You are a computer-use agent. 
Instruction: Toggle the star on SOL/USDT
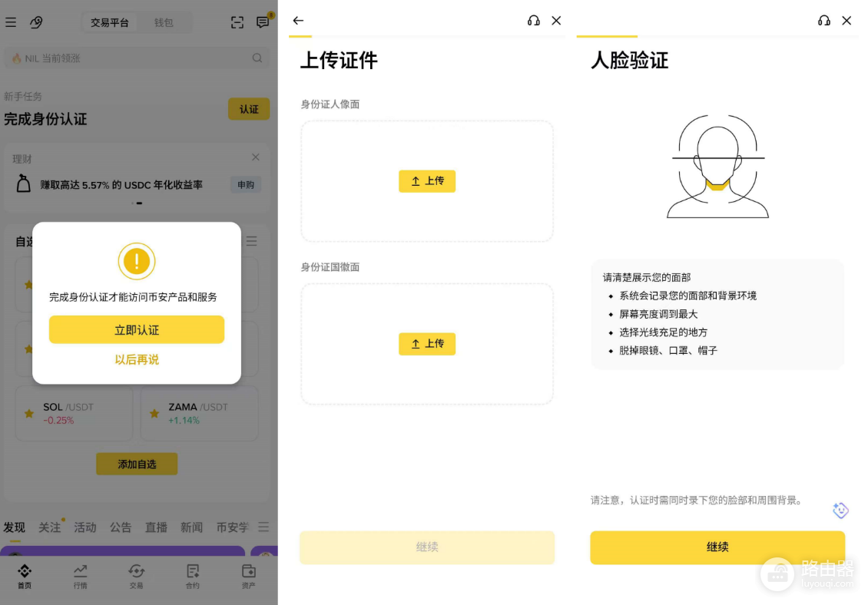(28, 414)
